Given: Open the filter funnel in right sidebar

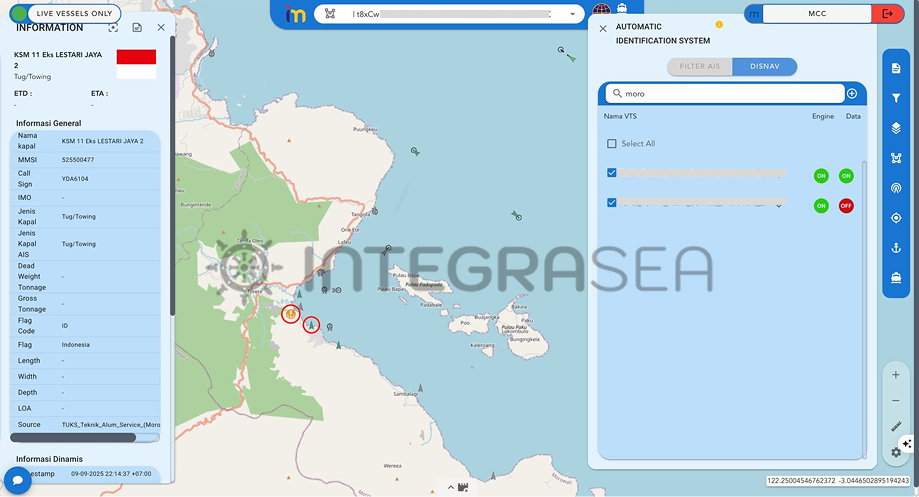Looking at the screenshot, I should click(896, 98).
